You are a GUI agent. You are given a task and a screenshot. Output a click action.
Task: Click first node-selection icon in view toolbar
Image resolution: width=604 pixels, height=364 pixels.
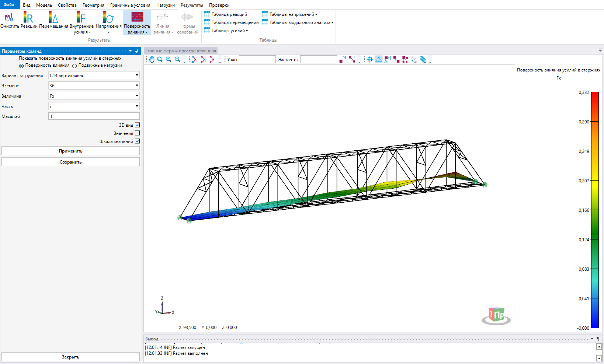coord(194,59)
